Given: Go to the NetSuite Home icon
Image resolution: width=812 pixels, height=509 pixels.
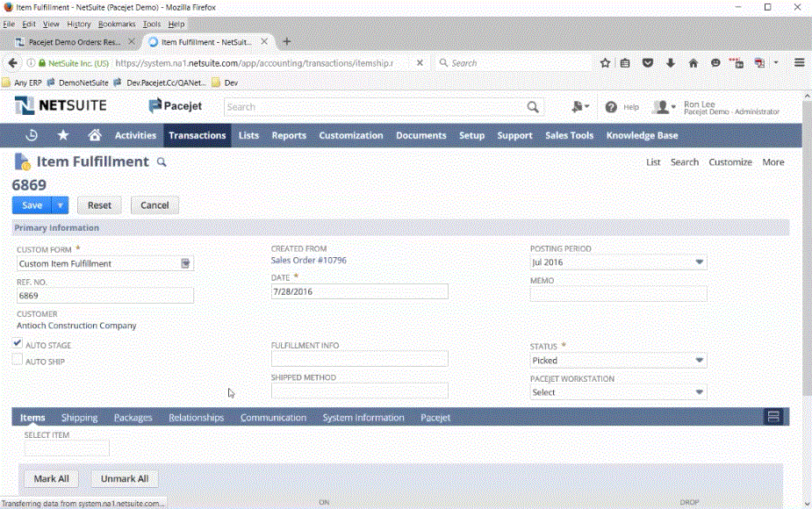Looking at the screenshot, I should (x=94, y=135).
